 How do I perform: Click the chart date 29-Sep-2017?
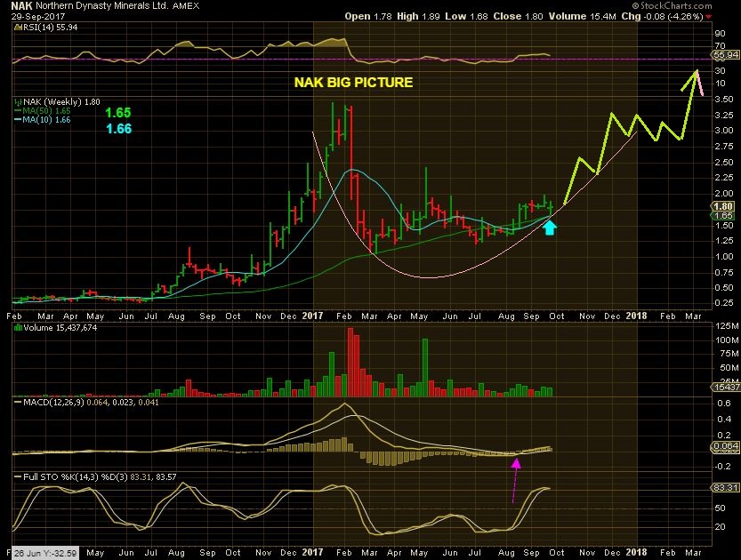[38, 17]
